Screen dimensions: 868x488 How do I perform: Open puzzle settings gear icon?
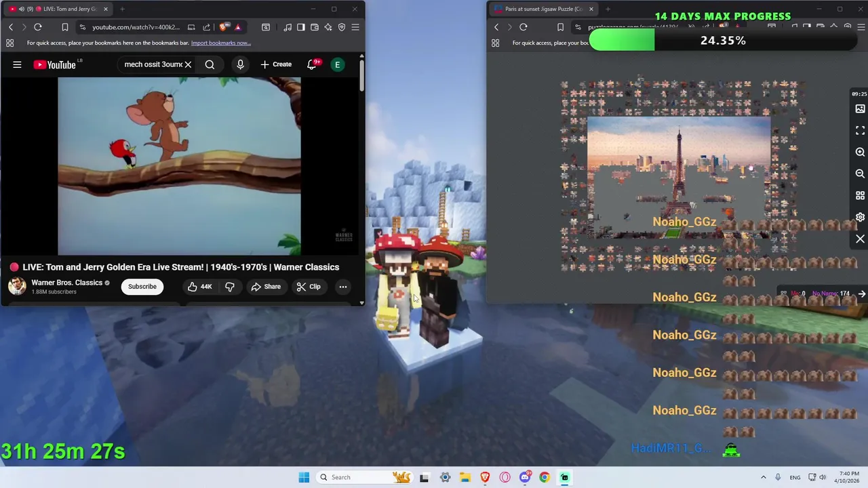pos(860,217)
